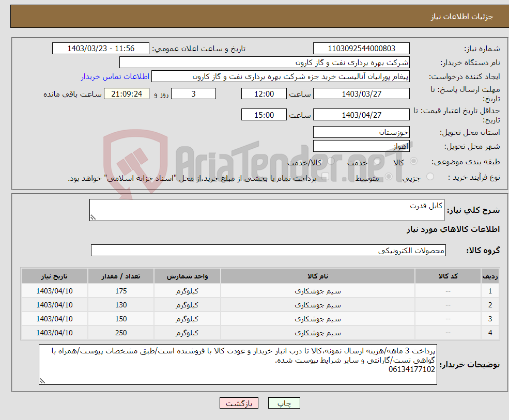Click the buyer notes text area
The width and height of the screenshot is (509, 420).
(238, 365)
